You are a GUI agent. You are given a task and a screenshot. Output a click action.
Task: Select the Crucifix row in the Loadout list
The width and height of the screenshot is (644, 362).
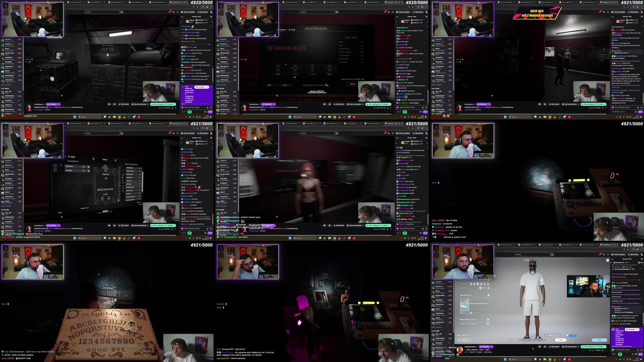click(77, 166)
